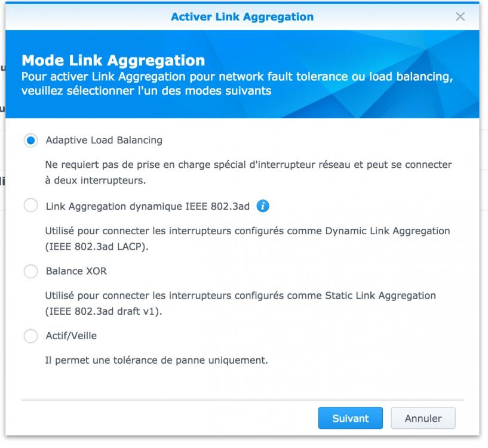Click the Actif/Veille label text

(x=71, y=336)
